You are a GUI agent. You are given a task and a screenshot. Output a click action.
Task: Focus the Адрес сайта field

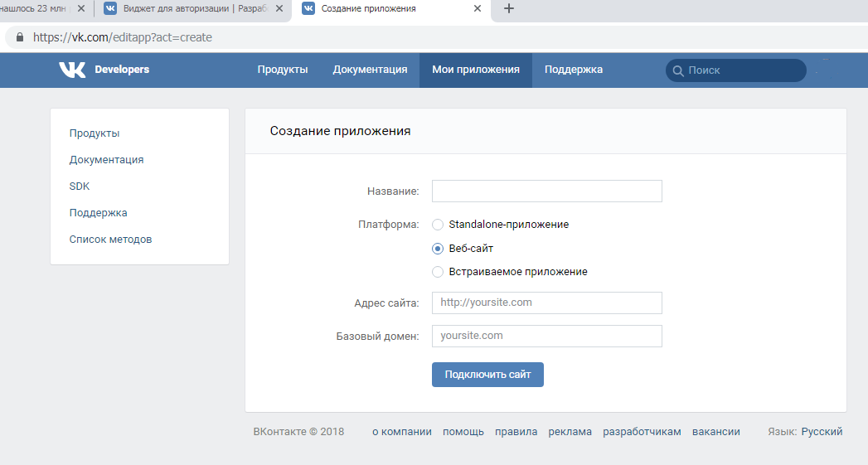pos(547,303)
